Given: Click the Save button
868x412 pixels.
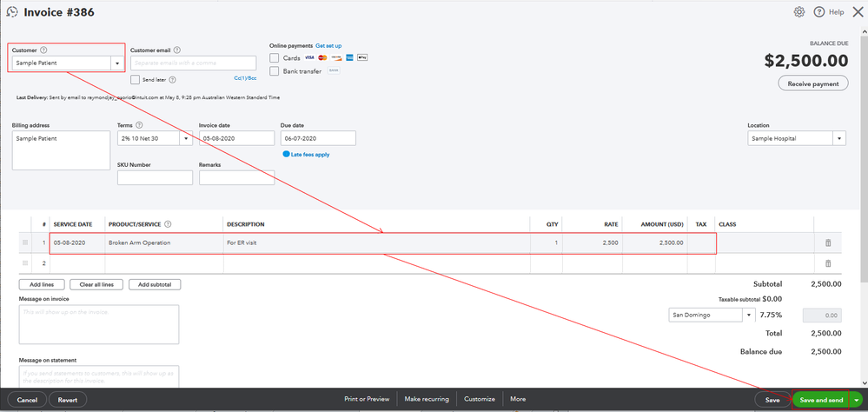Looking at the screenshot, I should pyautogui.click(x=772, y=399).
